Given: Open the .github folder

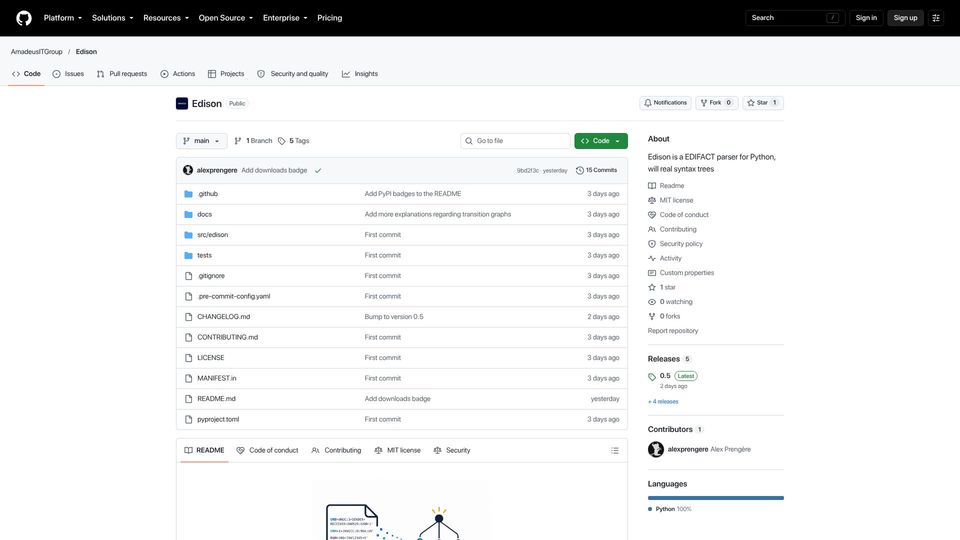Looking at the screenshot, I should tap(208, 193).
